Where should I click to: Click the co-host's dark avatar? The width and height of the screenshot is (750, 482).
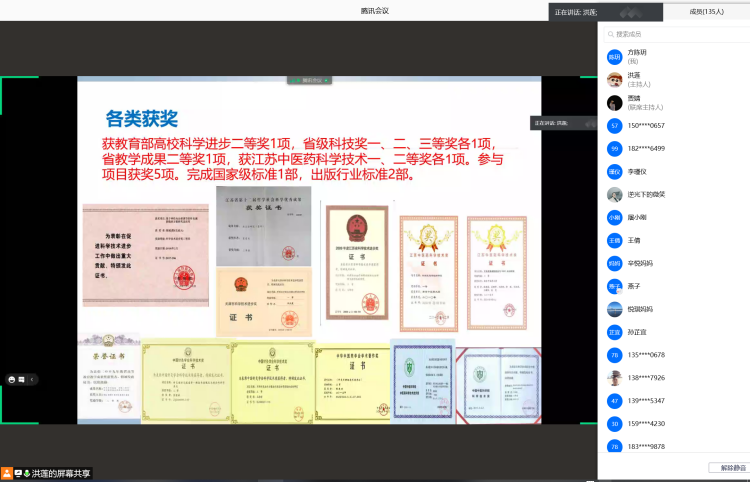(x=615, y=103)
